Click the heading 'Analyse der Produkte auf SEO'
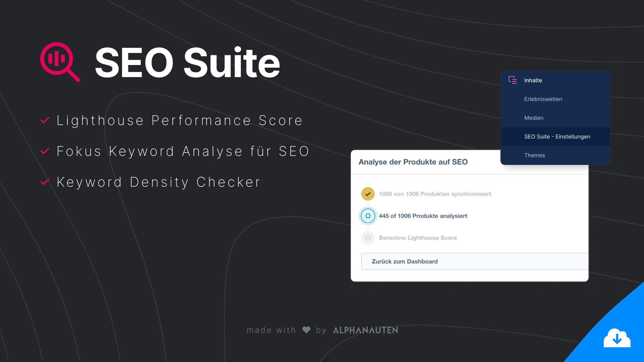 (413, 162)
